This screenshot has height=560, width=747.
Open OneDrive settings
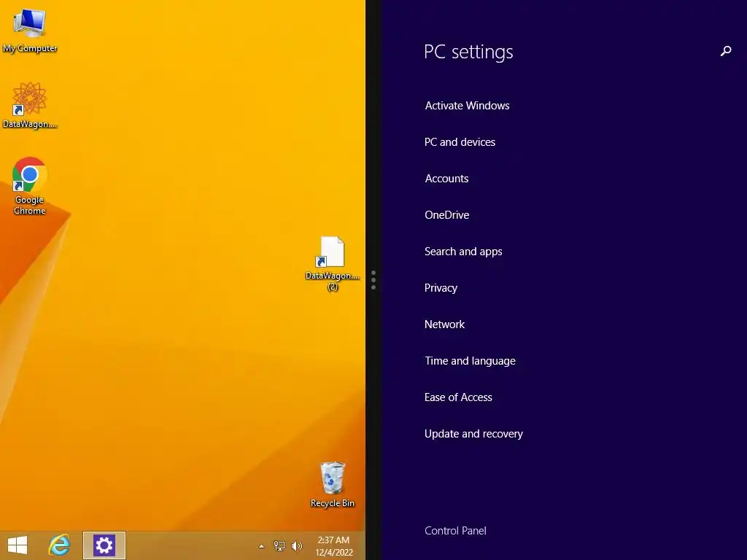pos(447,215)
